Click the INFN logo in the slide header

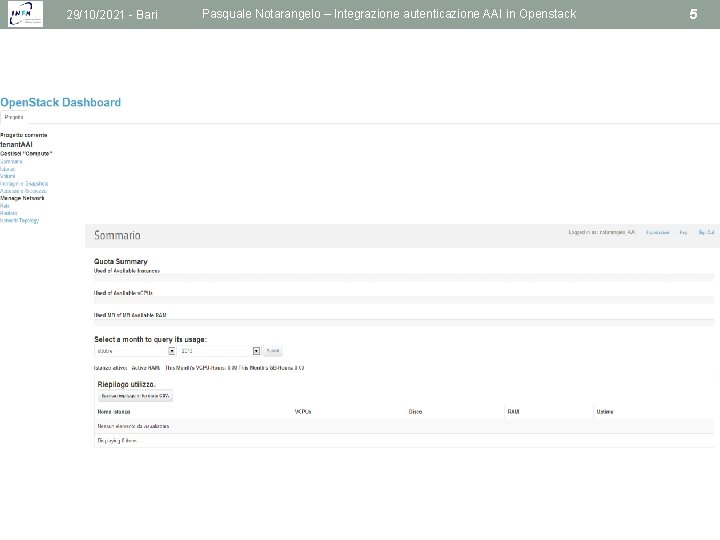coord(26,14)
